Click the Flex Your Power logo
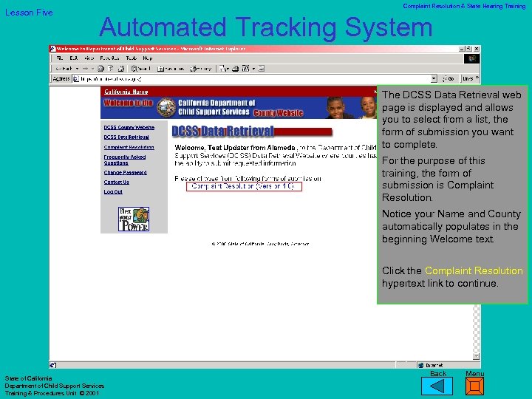This screenshot has height=399, width=532. coord(134,219)
